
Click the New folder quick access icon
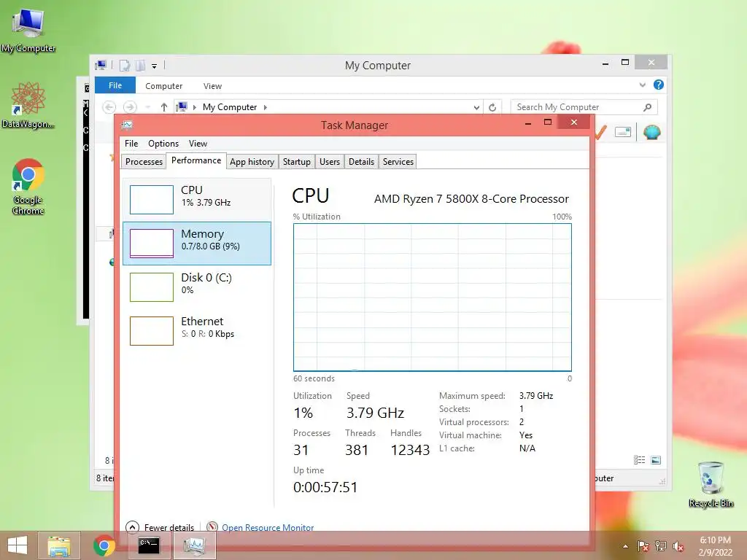(140, 65)
